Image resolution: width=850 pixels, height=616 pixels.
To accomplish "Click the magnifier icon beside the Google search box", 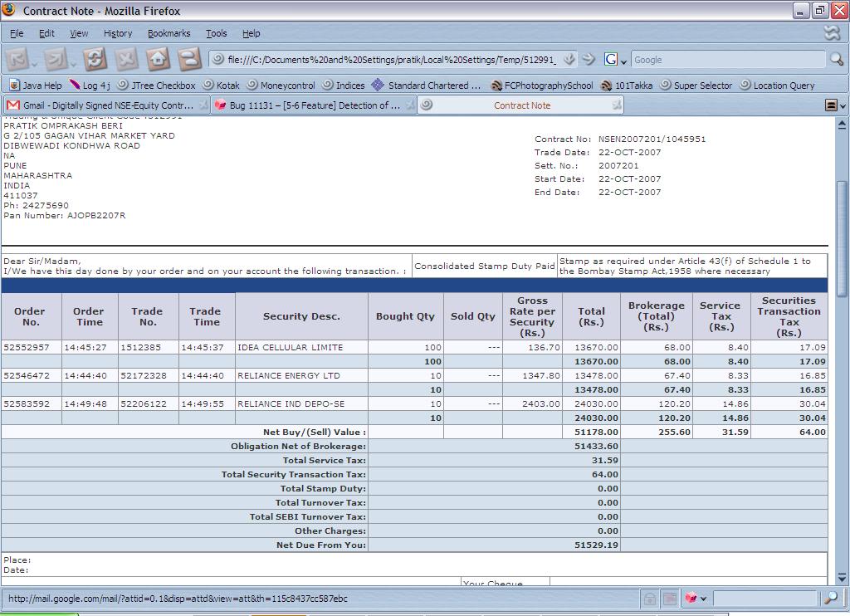I will click(837, 60).
